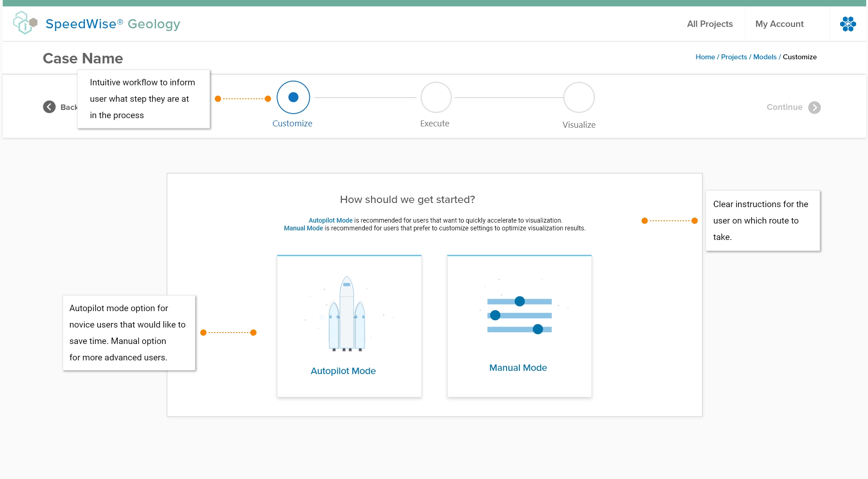The height and width of the screenshot is (479, 868).
Task: Go to the Visualize step circle
Action: (x=579, y=97)
